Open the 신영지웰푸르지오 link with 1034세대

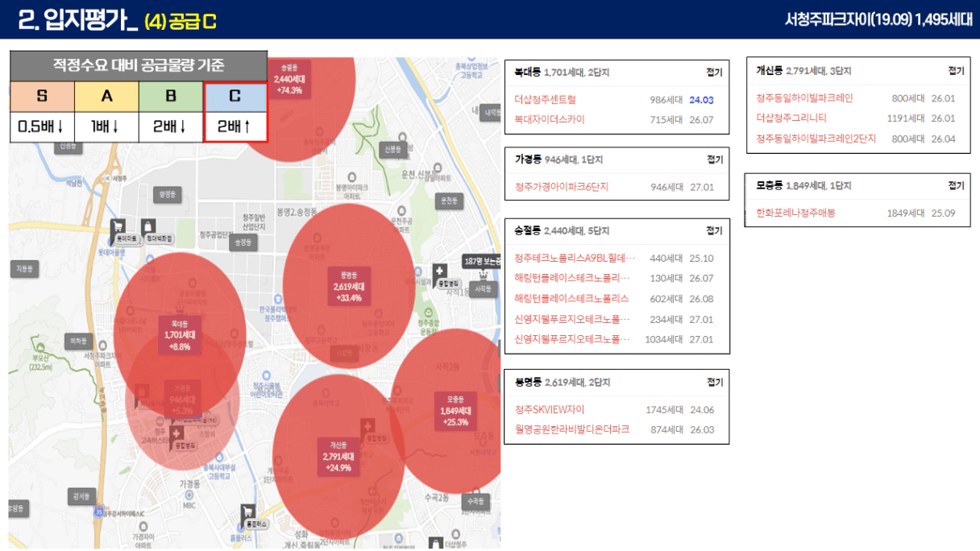click(x=572, y=339)
